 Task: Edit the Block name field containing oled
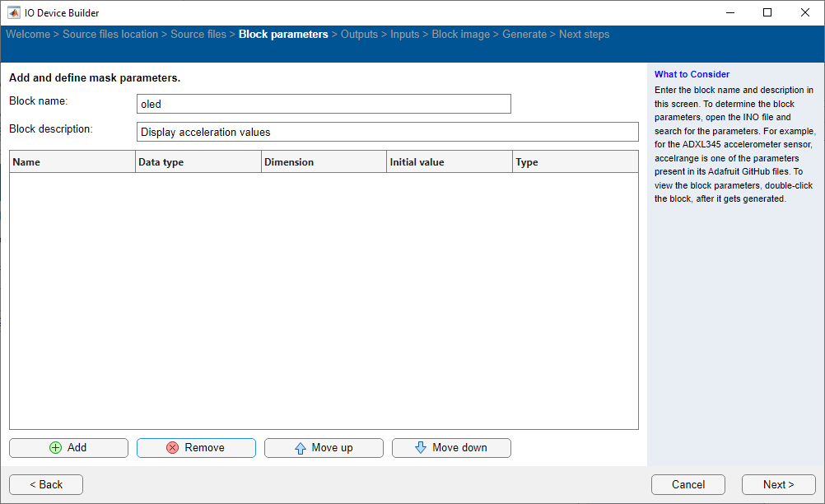tap(324, 103)
